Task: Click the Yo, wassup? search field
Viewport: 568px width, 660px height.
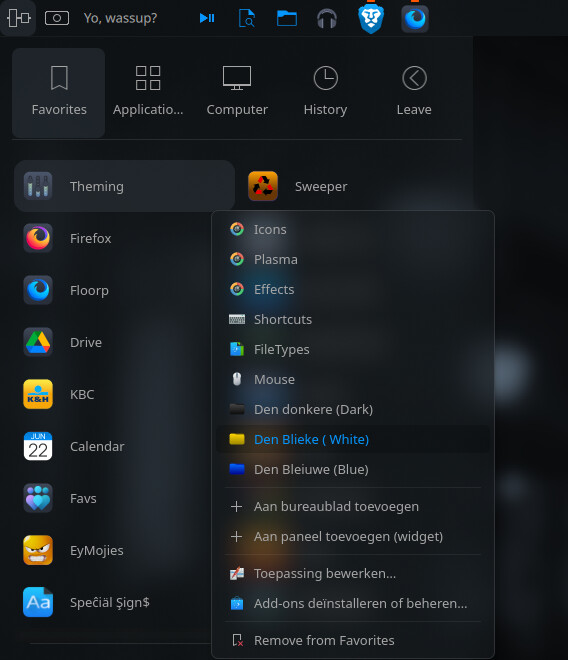Action: tap(120, 18)
